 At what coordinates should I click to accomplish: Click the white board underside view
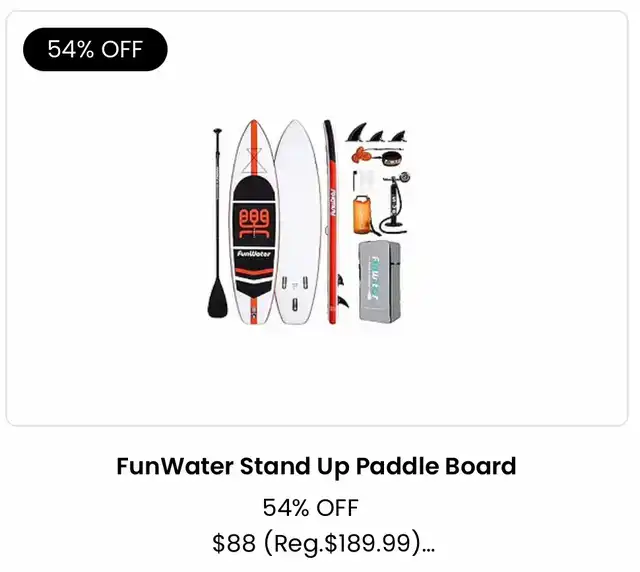(x=297, y=222)
